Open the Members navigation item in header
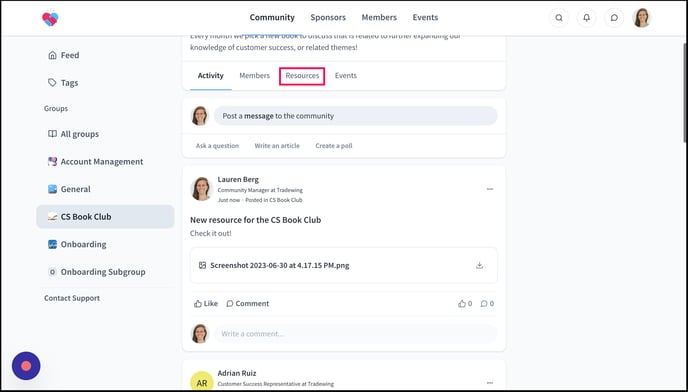 coord(379,18)
